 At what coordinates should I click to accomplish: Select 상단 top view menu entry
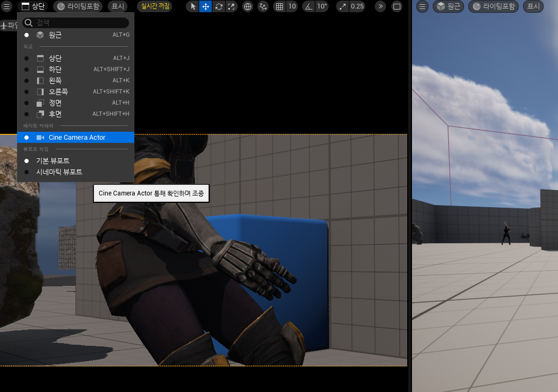(76, 58)
